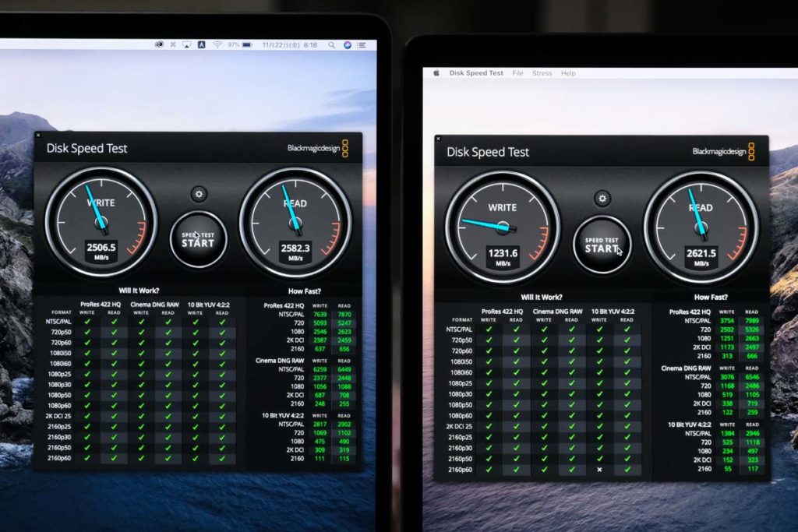Click 'Cinema DNG RAW' header in right Will It Work
The width and height of the screenshot is (798, 532).
[x=558, y=312]
